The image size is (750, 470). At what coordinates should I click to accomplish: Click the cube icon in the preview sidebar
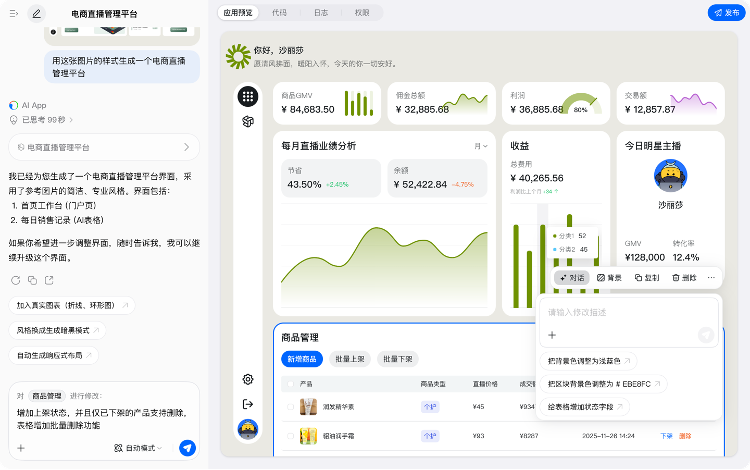pos(248,121)
